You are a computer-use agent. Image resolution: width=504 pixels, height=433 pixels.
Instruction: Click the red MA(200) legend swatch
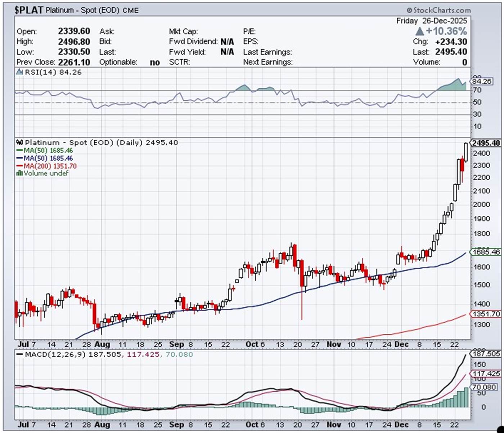click(20, 166)
